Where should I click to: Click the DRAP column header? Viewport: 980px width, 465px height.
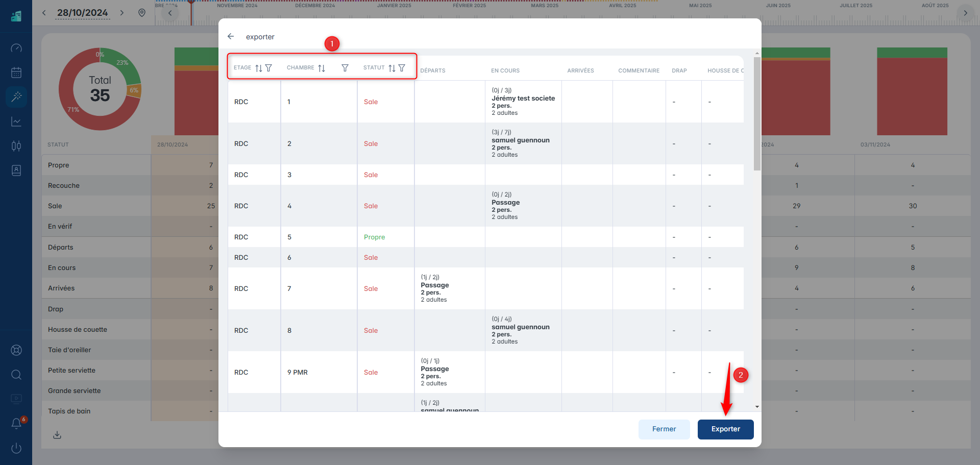click(679, 70)
